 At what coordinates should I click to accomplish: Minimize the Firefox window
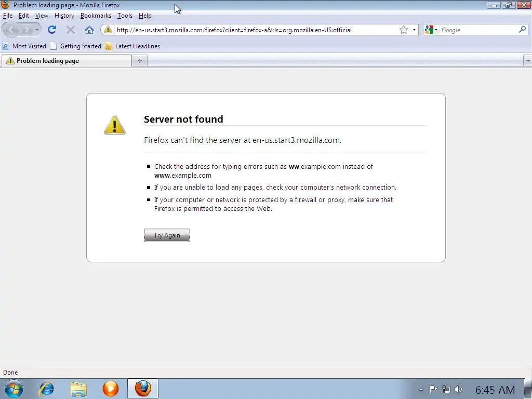click(x=494, y=5)
